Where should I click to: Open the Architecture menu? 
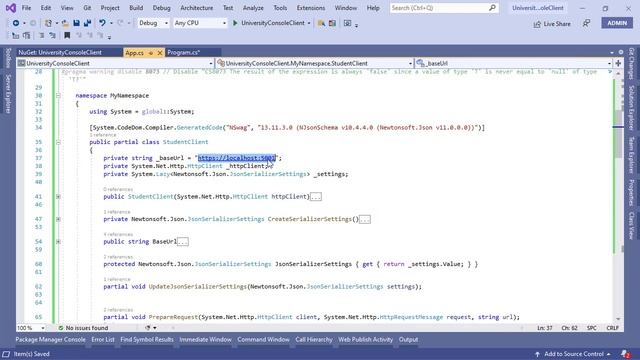click(x=196, y=8)
